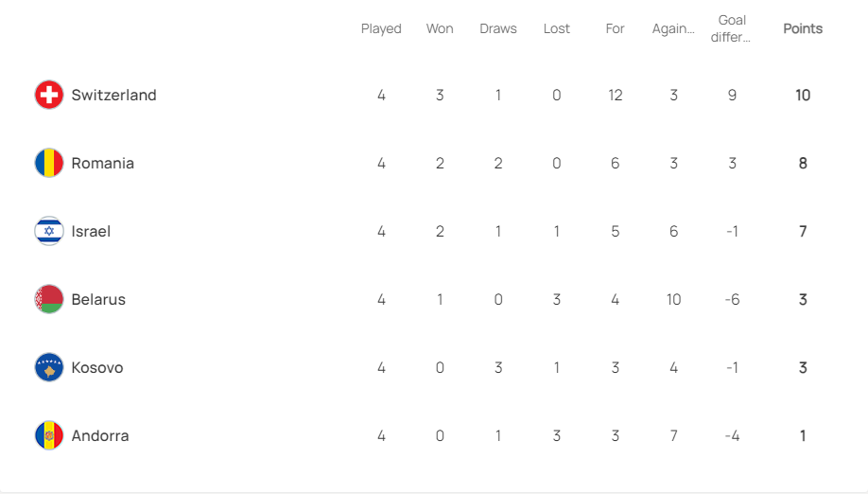The width and height of the screenshot is (868, 494).
Task: Click the Points column header
Action: [x=803, y=28]
